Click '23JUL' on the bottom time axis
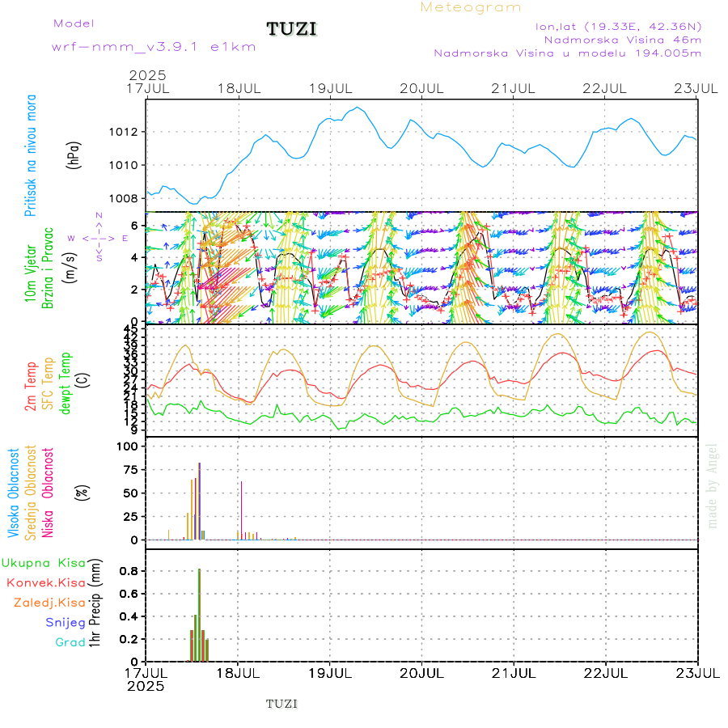The image size is (728, 728). (697, 673)
